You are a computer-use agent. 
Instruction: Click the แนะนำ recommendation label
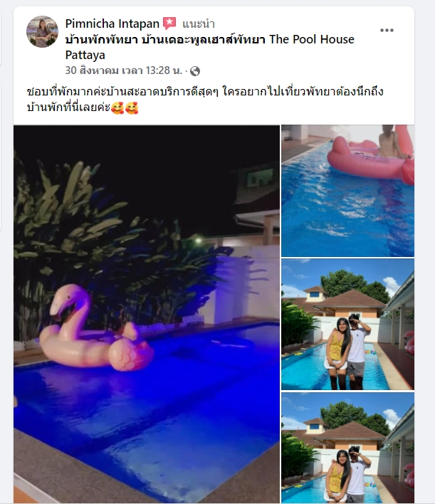tap(199, 24)
